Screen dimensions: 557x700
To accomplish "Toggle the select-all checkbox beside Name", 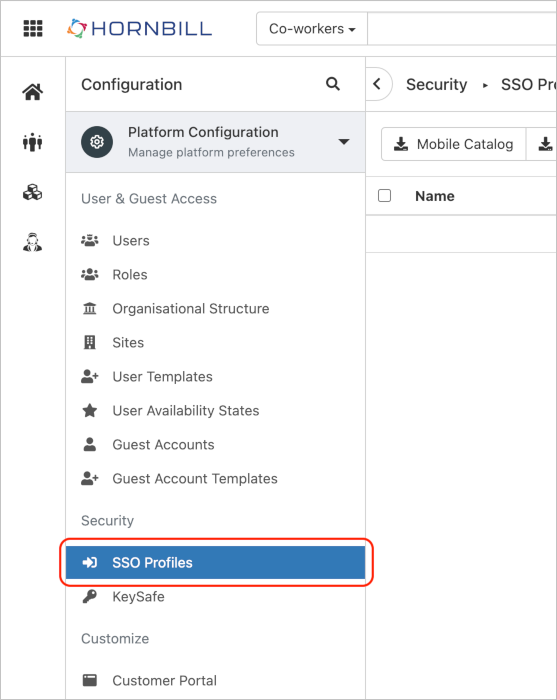I will click(384, 196).
